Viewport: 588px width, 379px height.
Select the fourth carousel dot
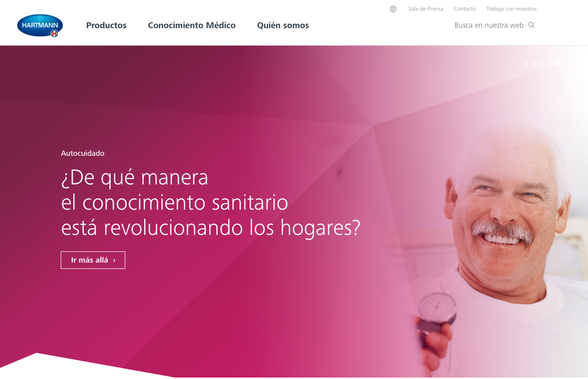(551, 64)
